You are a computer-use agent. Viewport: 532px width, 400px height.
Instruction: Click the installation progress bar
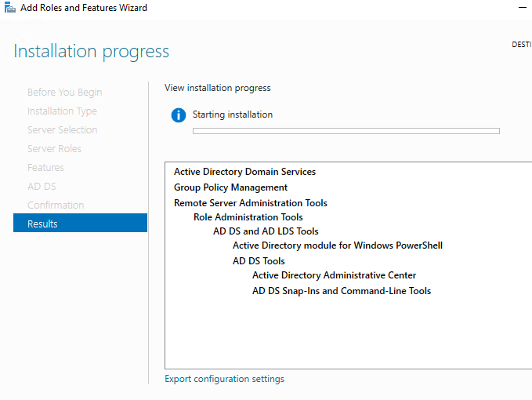(x=346, y=131)
